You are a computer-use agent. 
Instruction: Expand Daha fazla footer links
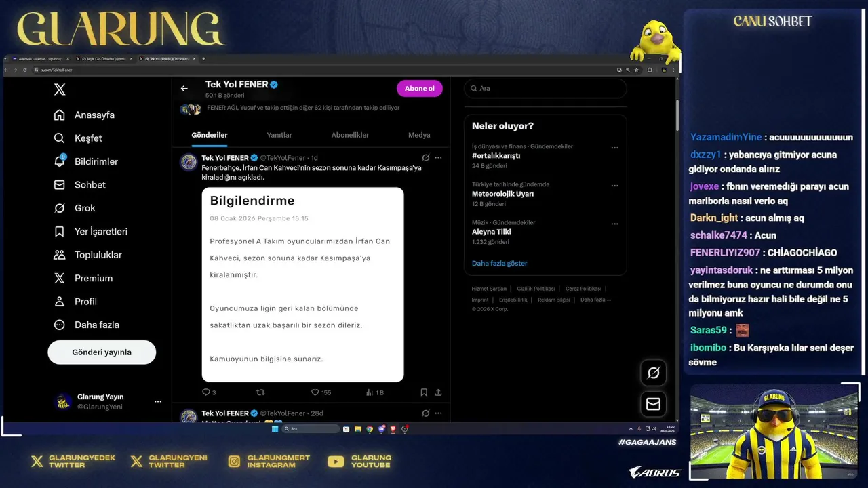tap(595, 300)
